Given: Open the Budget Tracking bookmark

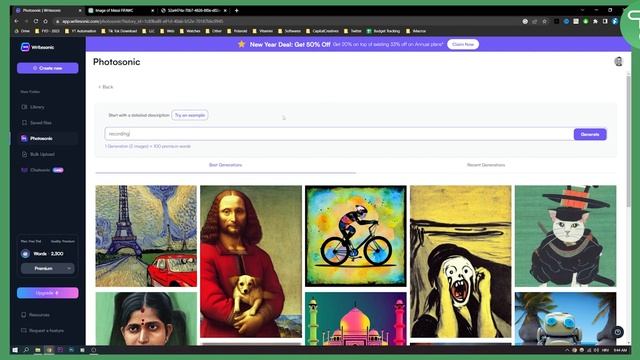Looking at the screenshot, I should coord(383,31).
